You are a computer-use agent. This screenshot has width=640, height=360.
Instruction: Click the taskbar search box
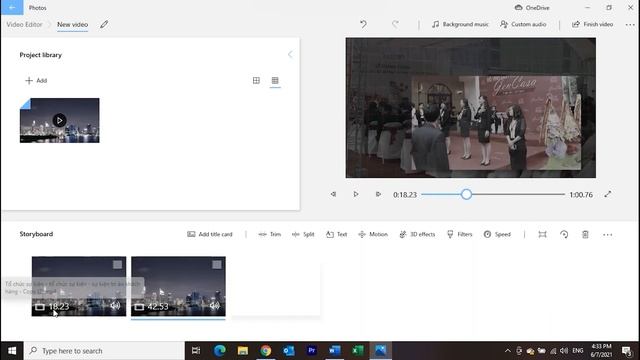point(104,351)
